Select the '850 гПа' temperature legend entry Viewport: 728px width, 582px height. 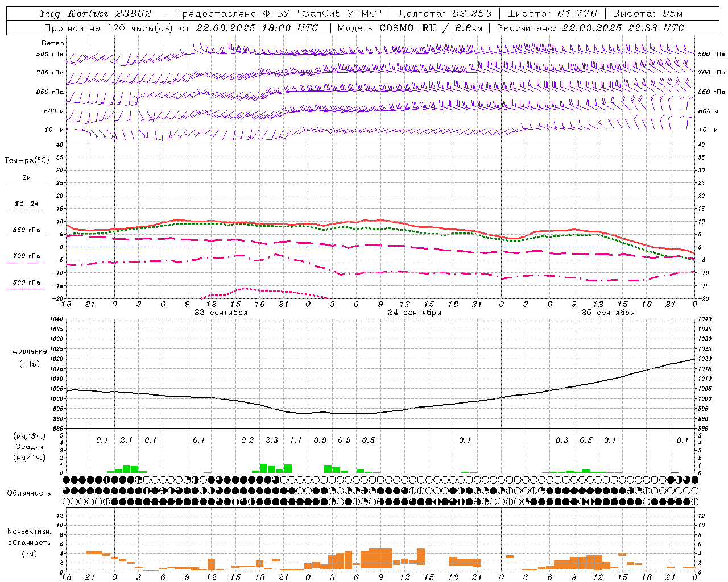pyautogui.click(x=26, y=230)
